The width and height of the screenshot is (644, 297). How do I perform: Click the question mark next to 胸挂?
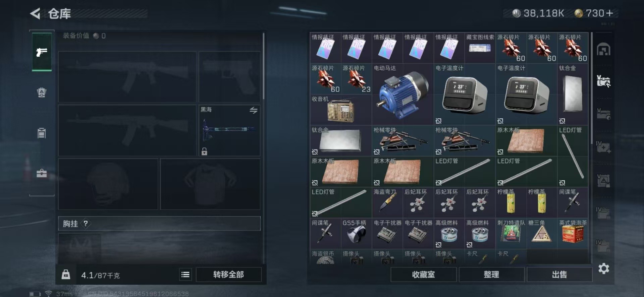tap(86, 224)
